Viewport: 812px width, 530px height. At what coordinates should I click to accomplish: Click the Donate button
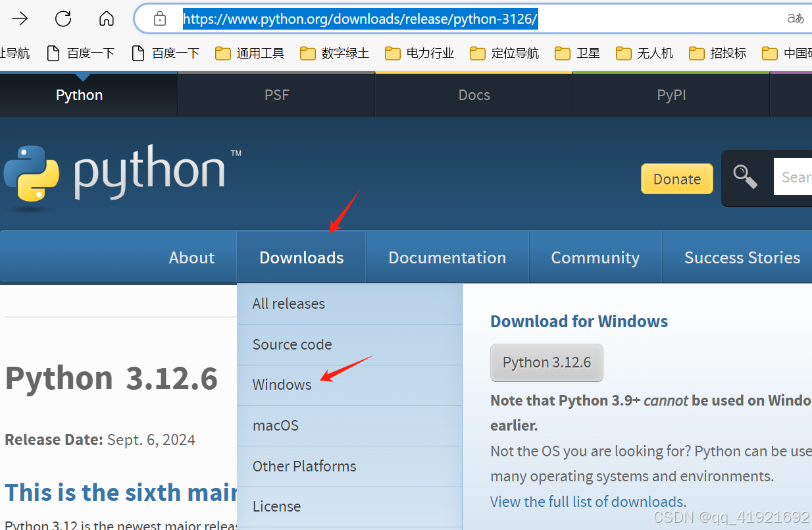click(x=677, y=179)
